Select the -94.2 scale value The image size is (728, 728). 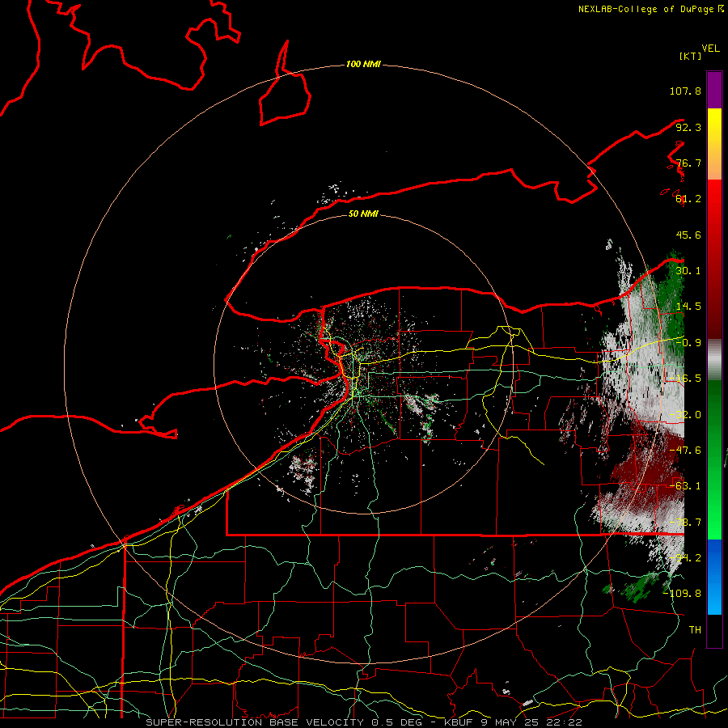click(x=685, y=558)
